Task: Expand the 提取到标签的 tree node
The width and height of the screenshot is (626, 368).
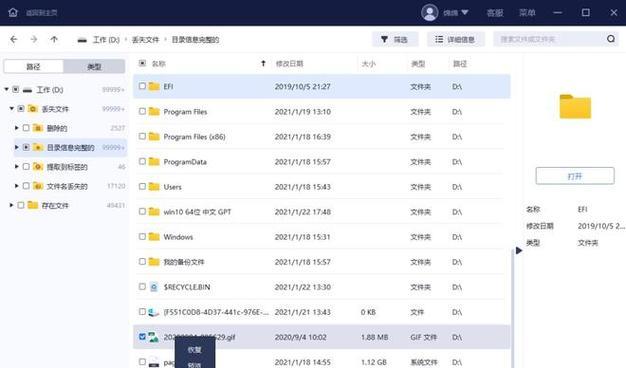Action: (x=16, y=166)
